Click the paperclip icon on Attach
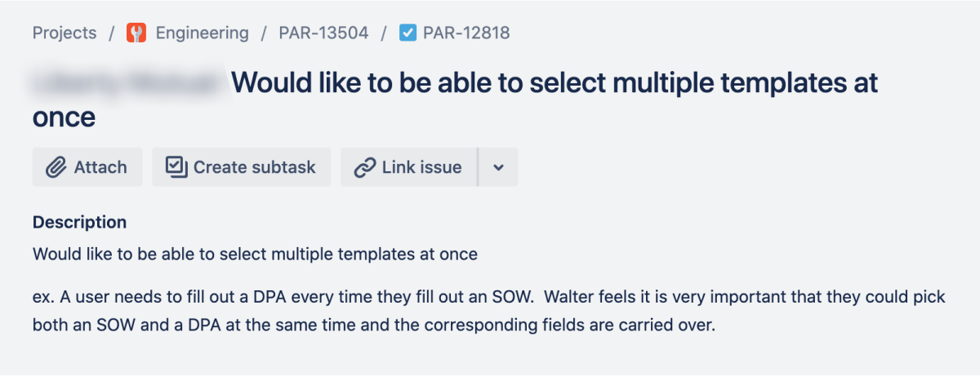The image size is (980, 376). coord(56,167)
